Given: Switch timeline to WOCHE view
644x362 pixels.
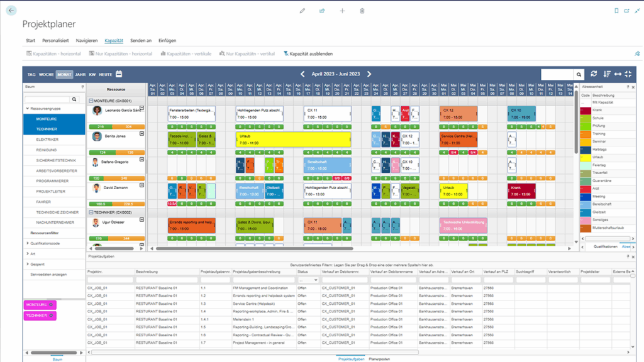Looking at the screenshot, I should coord(47,74).
